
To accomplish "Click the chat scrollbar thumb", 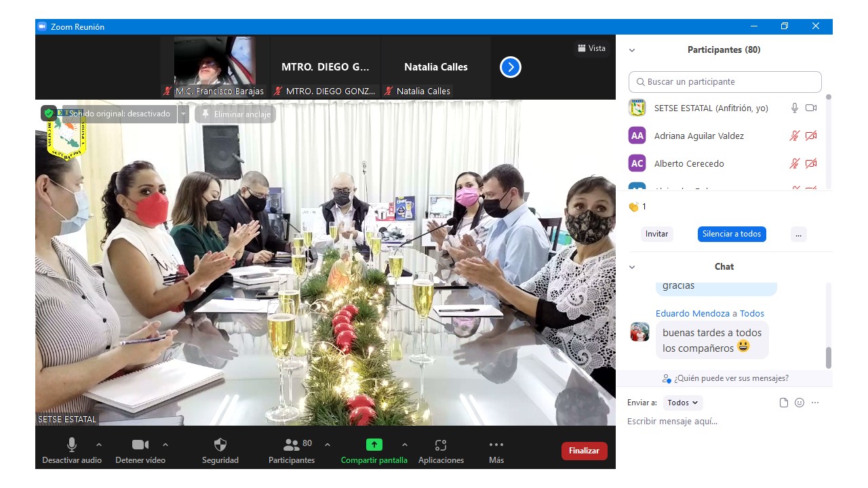I will pos(828,357).
